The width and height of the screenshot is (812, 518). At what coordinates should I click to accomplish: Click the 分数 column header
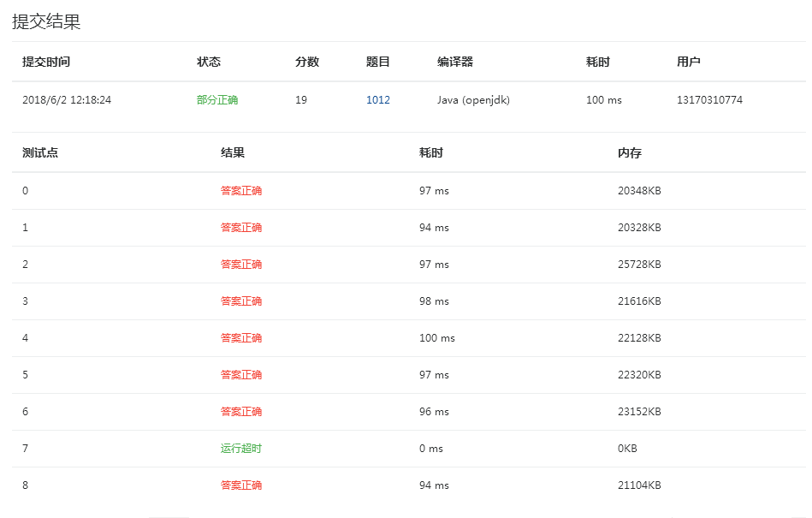point(307,62)
